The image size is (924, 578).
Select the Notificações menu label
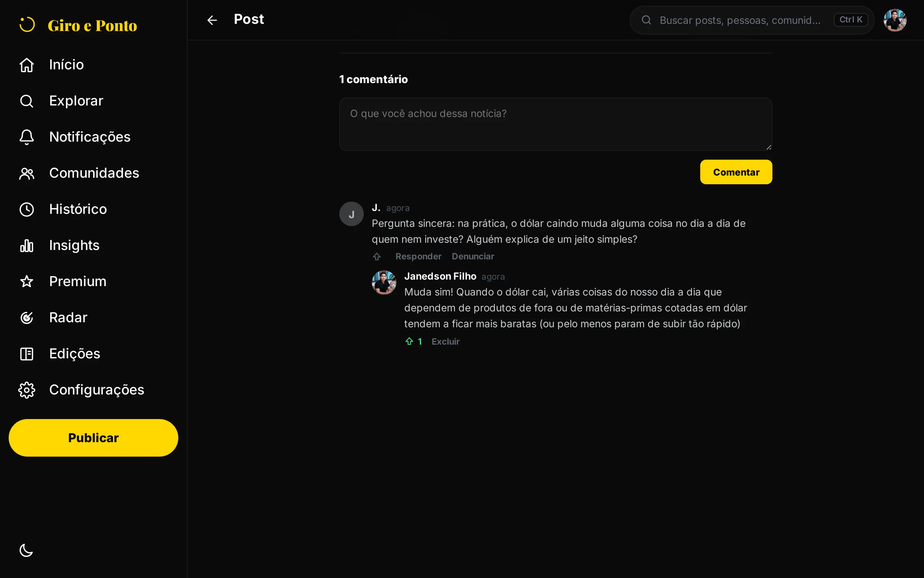(90, 137)
